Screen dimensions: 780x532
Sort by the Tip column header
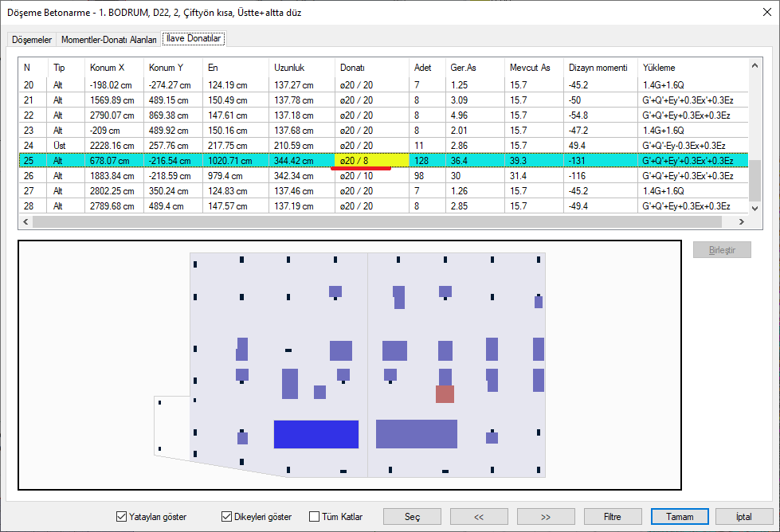[66, 68]
